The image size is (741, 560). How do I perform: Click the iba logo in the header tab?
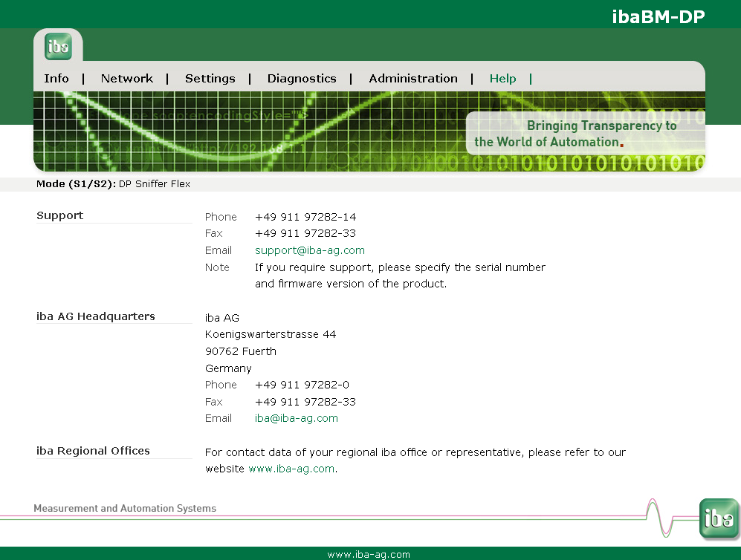[x=58, y=46]
